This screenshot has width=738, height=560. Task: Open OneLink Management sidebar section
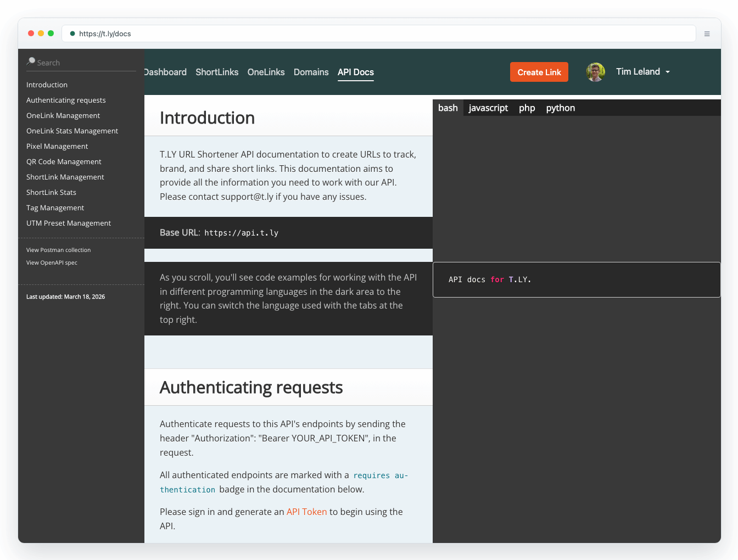pyautogui.click(x=63, y=115)
